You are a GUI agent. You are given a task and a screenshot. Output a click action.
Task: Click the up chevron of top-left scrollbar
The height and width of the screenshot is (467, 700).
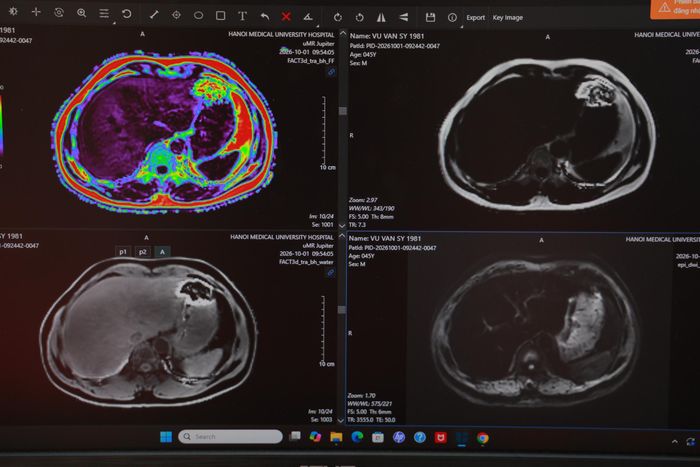point(343,33)
